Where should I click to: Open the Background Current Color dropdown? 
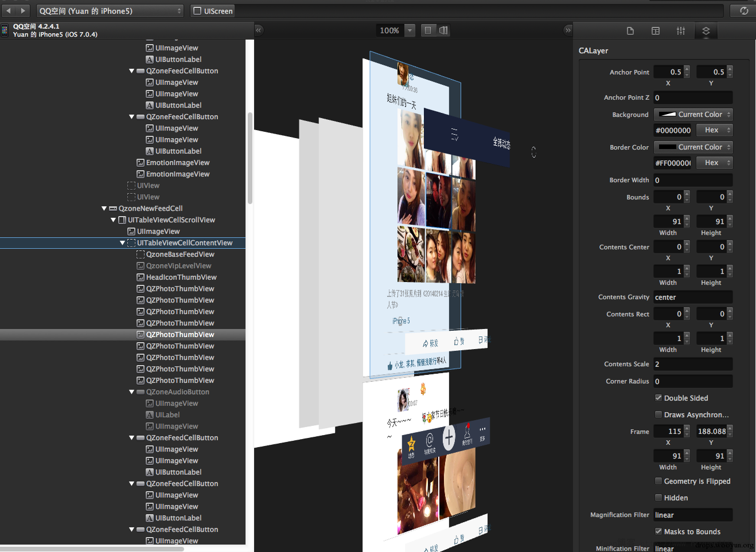[693, 115]
